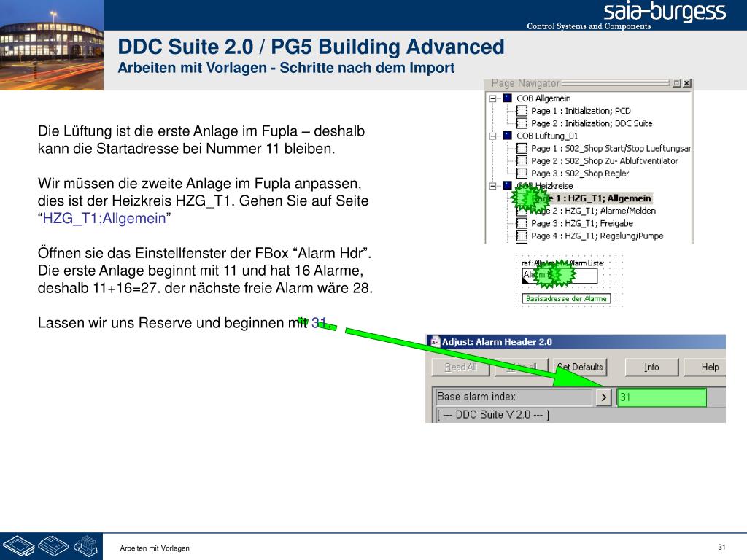Open 'Page 2 : S02_Shop Zu- Abluftventilator'

605,161
